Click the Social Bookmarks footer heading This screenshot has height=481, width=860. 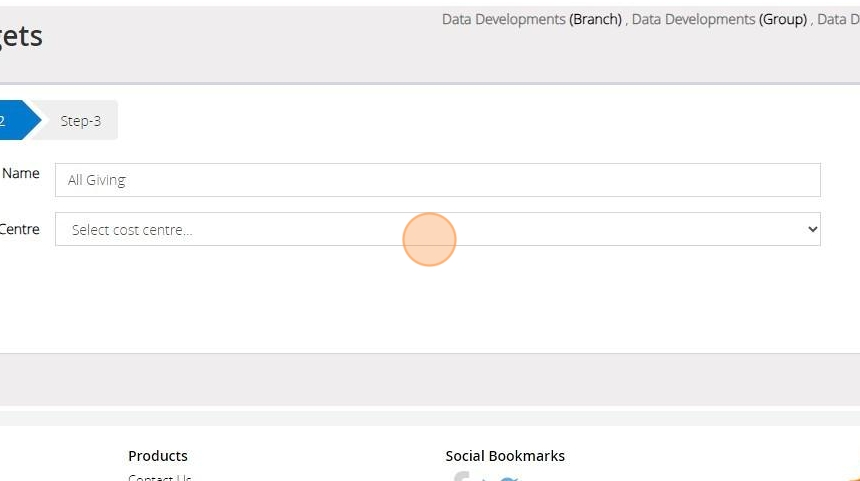click(x=505, y=456)
